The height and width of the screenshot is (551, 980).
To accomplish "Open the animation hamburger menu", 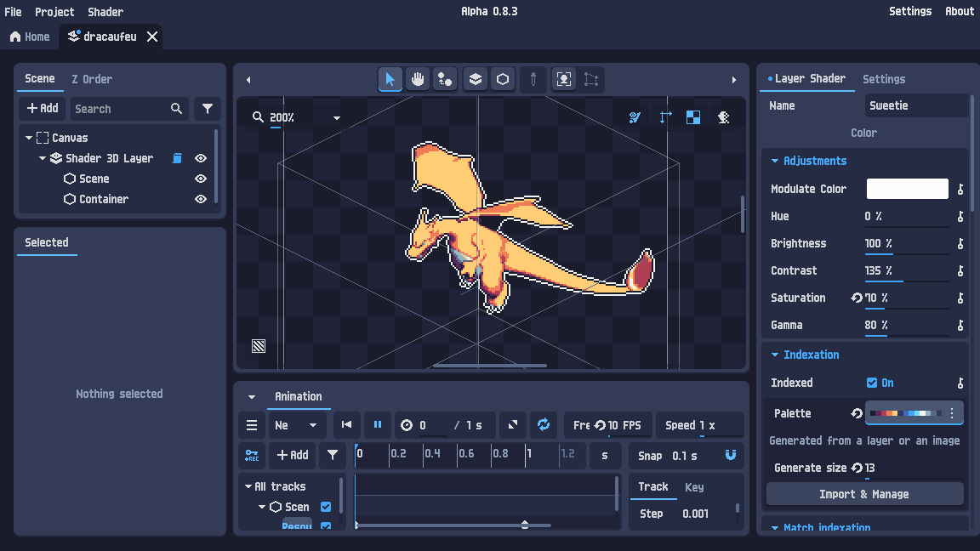I will pyautogui.click(x=252, y=425).
